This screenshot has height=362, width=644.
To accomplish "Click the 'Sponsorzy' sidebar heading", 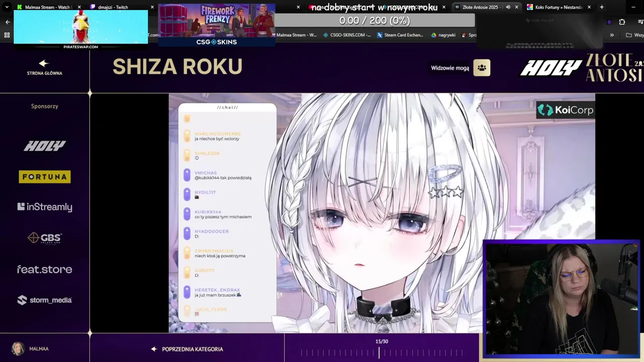I will tap(45, 107).
